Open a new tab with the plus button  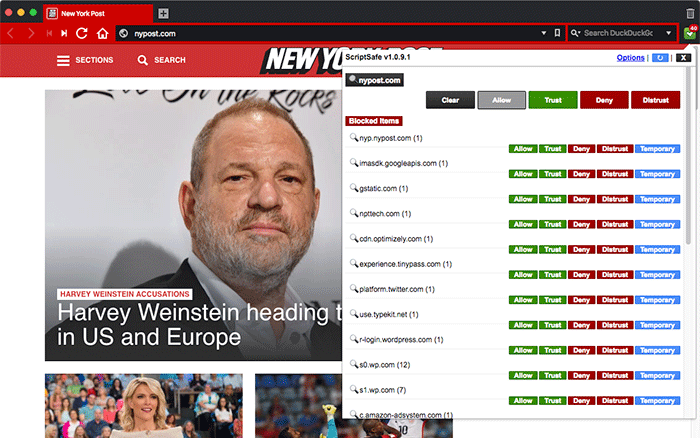click(164, 13)
